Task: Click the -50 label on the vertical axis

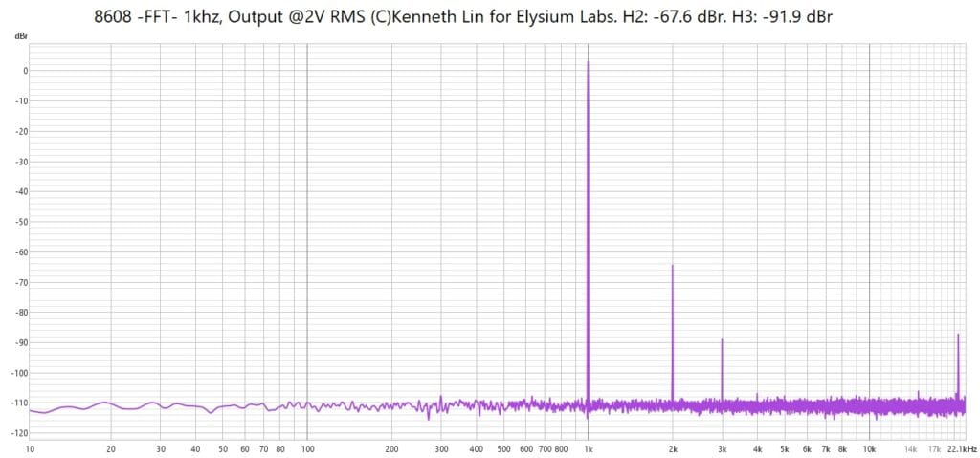Action: 22,222
